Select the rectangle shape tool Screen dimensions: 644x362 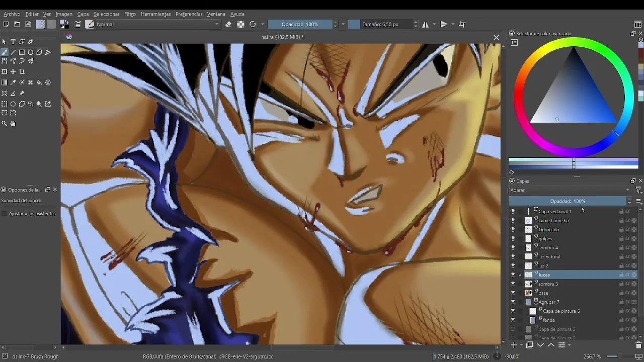[22, 52]
